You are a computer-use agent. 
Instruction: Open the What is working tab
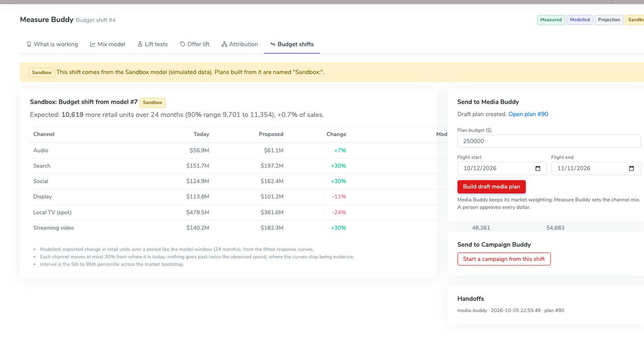click(x=52, y=44)
